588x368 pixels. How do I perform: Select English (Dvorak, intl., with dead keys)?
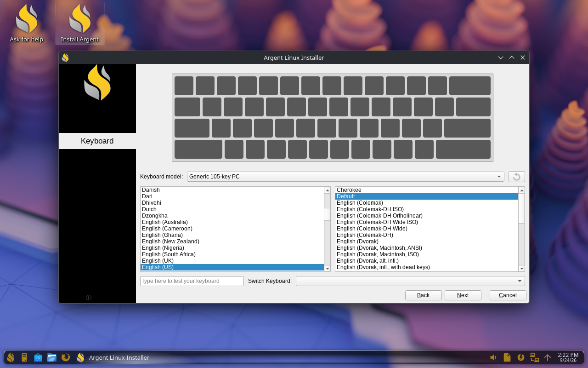pos(426,267)
